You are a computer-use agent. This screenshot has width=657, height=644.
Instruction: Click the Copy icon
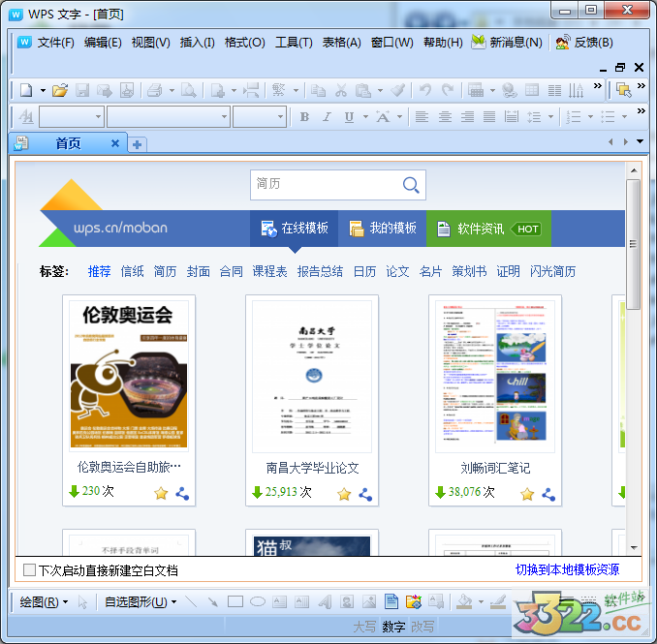click(x=319, y=90)
